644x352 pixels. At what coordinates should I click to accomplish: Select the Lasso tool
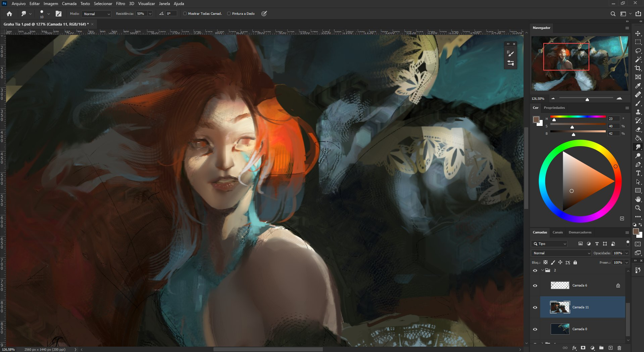click(x=638, y=51)
